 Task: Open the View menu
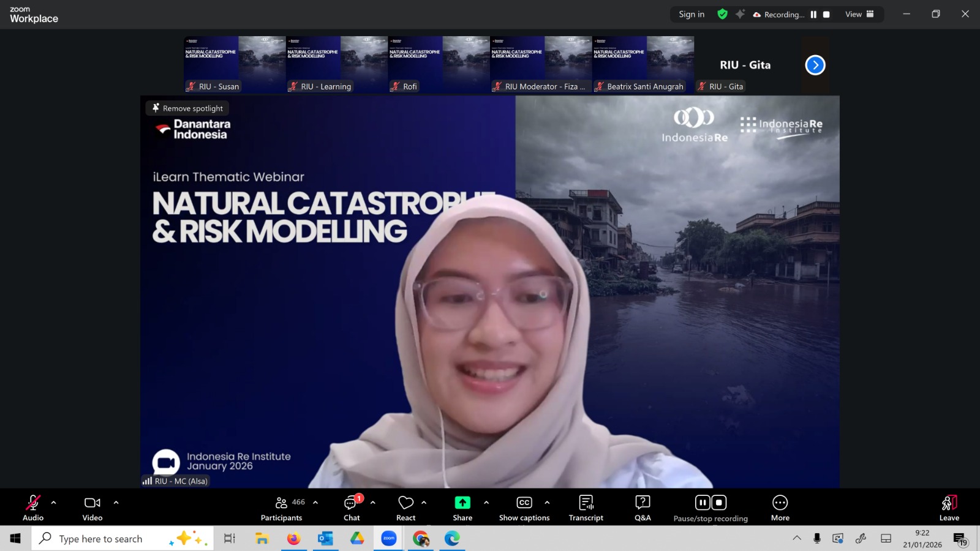[859, 14]
